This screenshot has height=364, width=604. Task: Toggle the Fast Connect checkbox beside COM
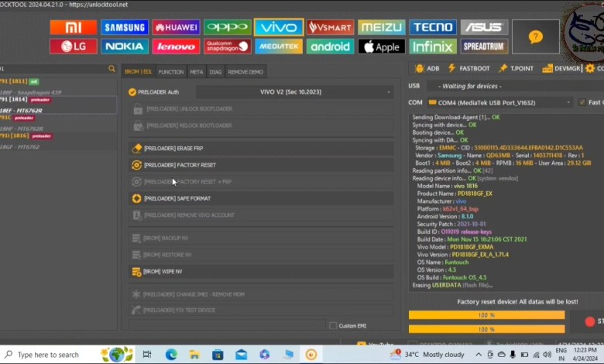pos(582,102)
